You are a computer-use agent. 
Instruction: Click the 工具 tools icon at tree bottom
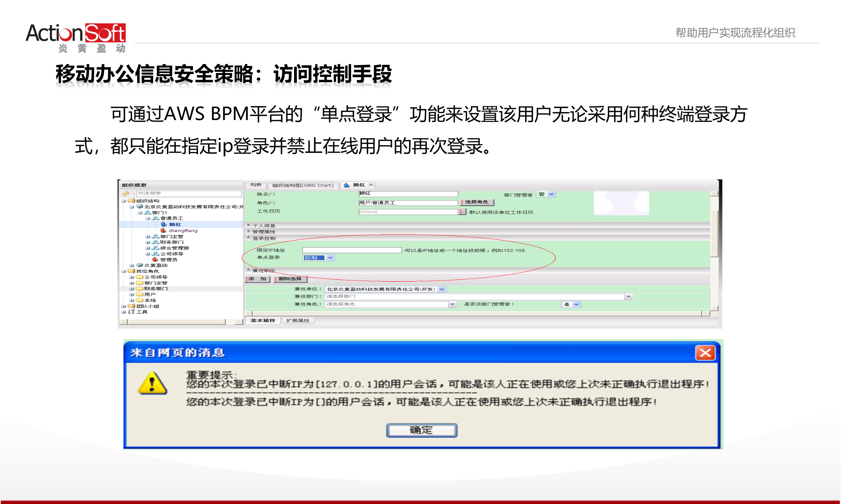(x=132, y=312)
